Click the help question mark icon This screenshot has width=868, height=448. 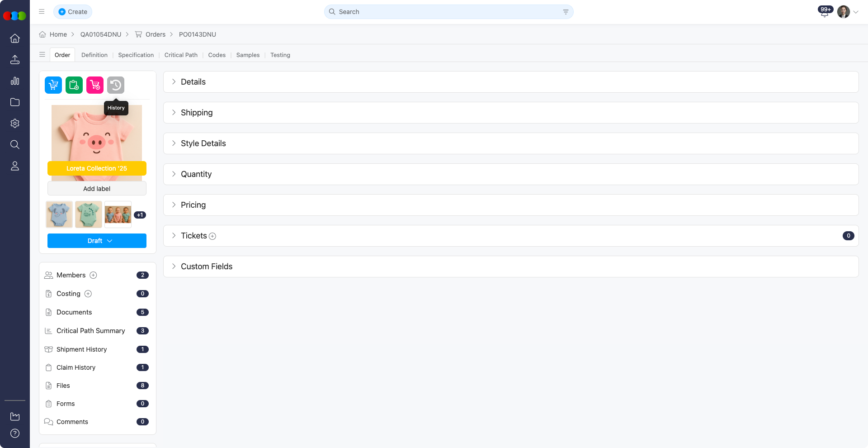tap(15, 433)
